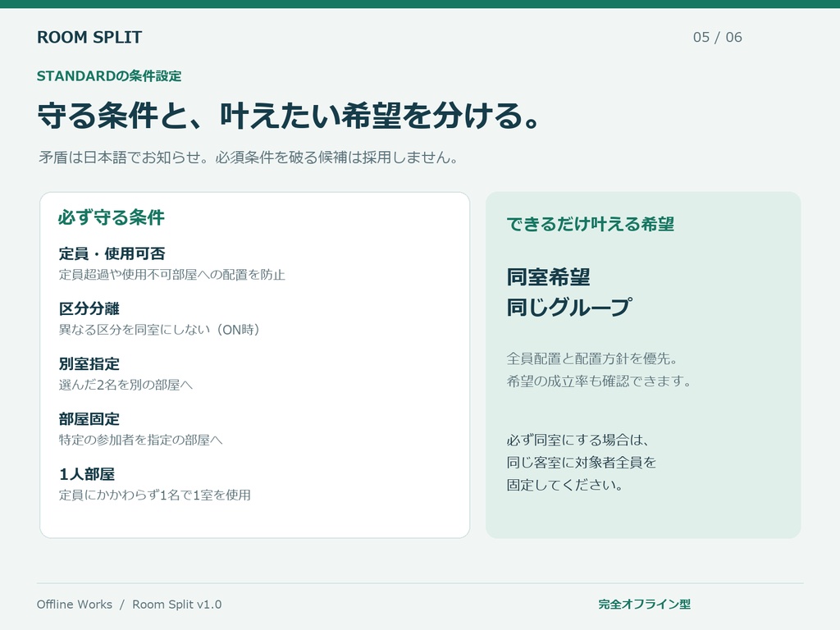Click the text 選んだ2名を別の部屋へ

(126, 386)
